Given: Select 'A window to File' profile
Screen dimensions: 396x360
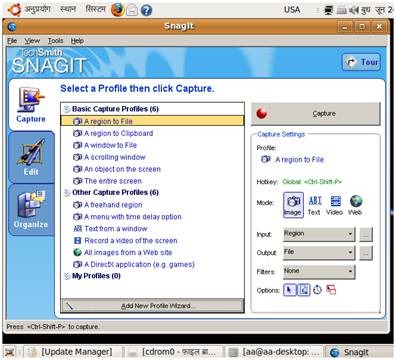Looking at the screenshot, I should [x=110, y=145].
